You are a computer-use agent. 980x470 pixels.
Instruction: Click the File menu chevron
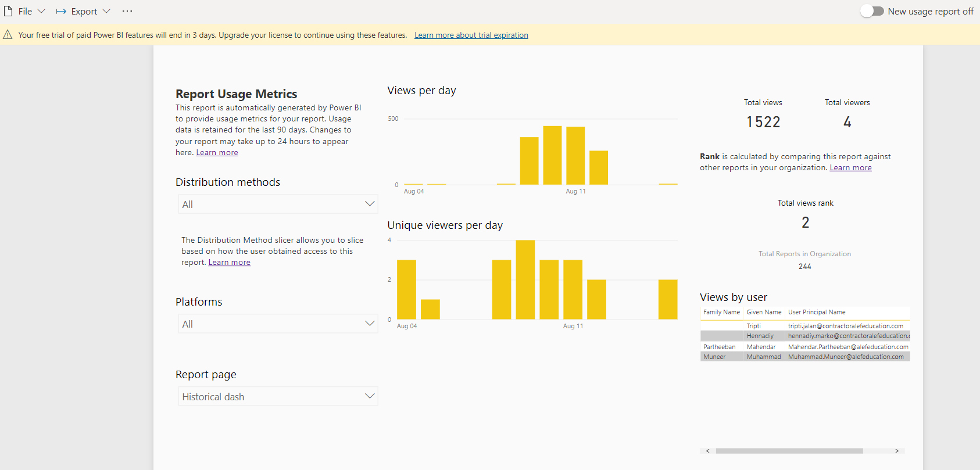coord(41,11)
